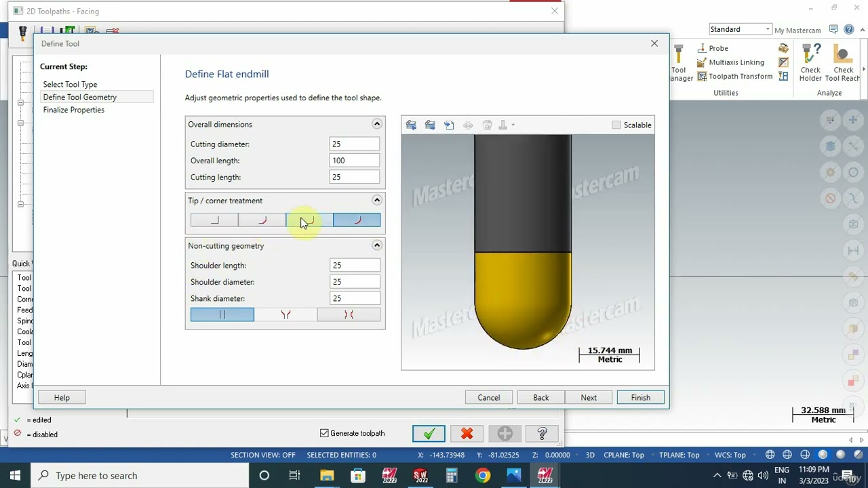The width and height of the screenshot is (868, 488).
Task: Collapse the Overall dimensions section
Action: pyautogui.click(x=377, y=124)
